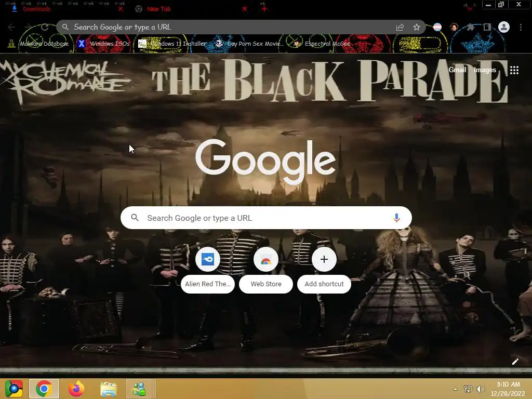Open the Alien Red Theme shortcut
Viewport: 532px width, 399px height.
(208, 270)
